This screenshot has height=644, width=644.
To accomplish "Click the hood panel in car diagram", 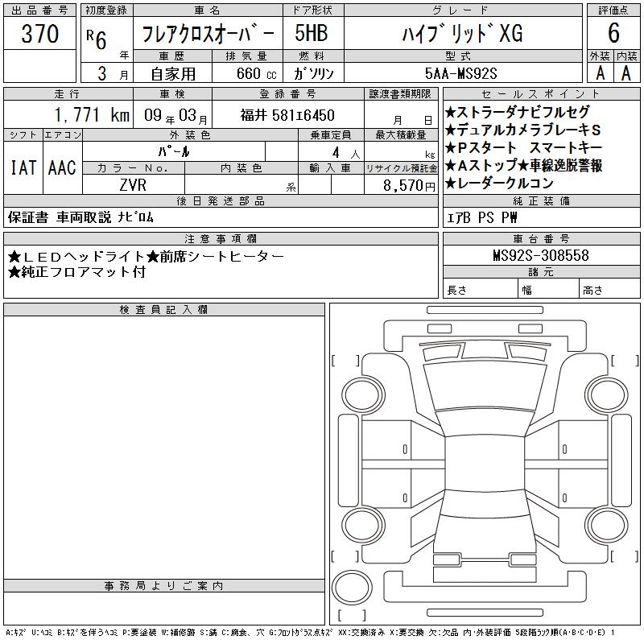I will tap(485, 386).
